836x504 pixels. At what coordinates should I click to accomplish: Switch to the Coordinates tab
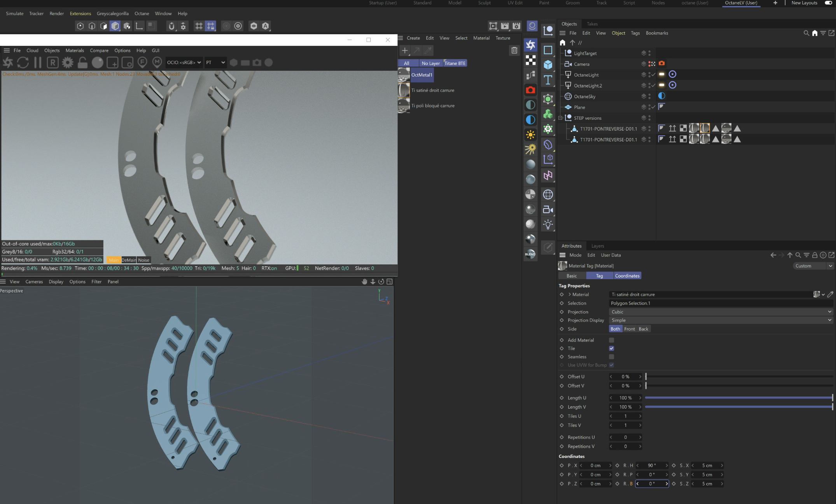point(627,276)
